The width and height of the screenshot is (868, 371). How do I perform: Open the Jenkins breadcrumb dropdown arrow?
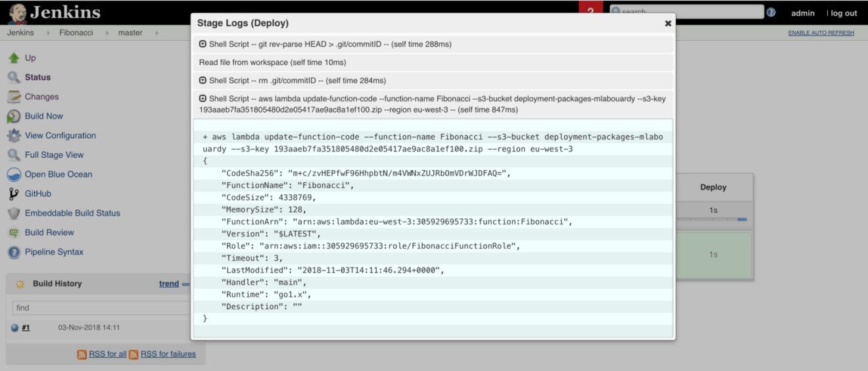coord(49,33)
